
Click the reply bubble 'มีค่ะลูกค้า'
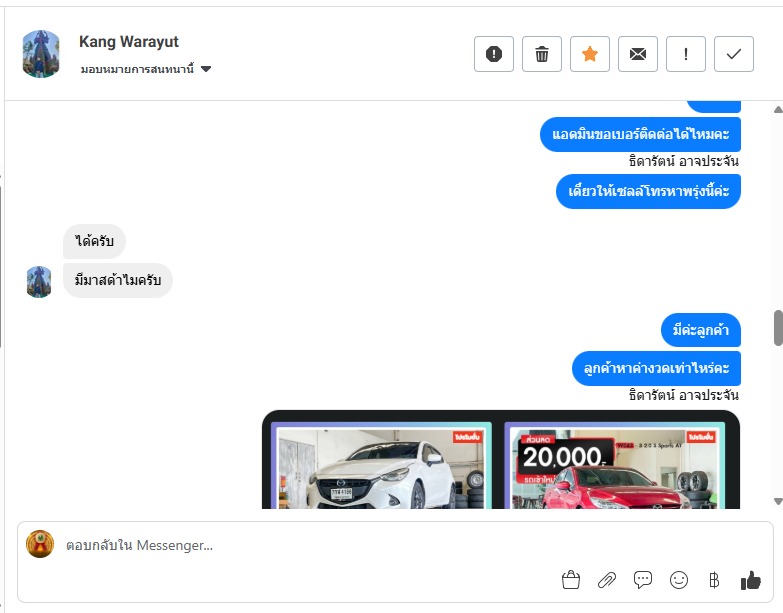701,330
